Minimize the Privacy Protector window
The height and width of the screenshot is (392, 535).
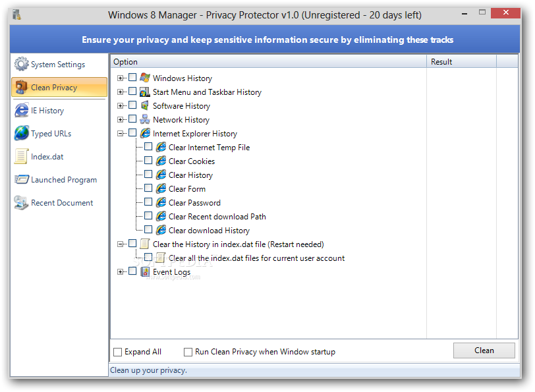pos(464,14)
